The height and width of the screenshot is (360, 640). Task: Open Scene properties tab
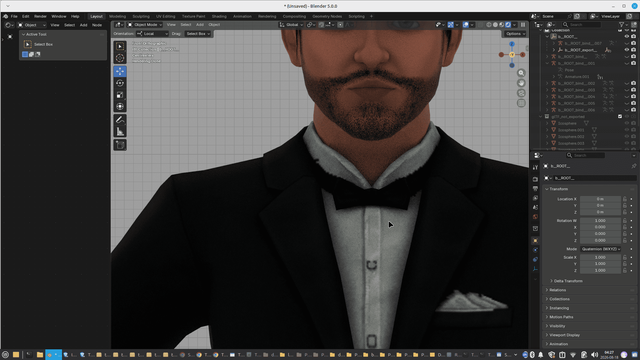(x=536, y=207)
